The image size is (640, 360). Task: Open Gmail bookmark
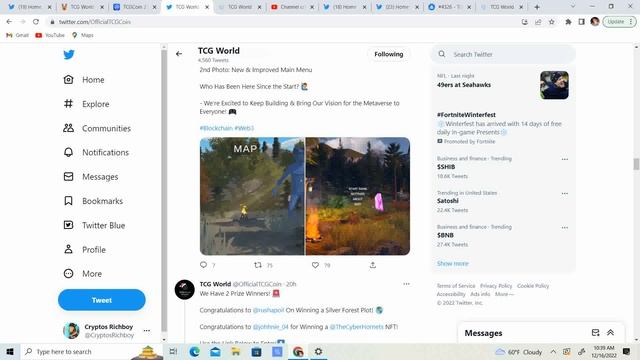tap(18, 35)
